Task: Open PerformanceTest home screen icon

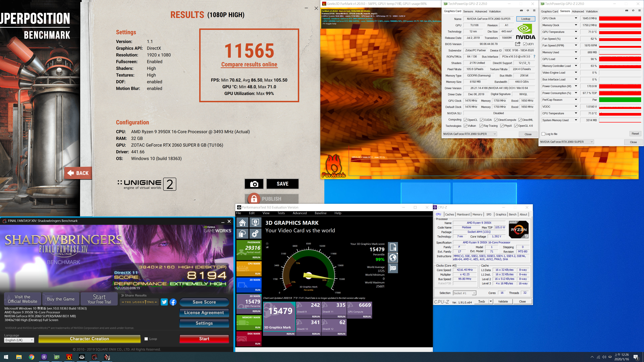Action: point(243,222)
